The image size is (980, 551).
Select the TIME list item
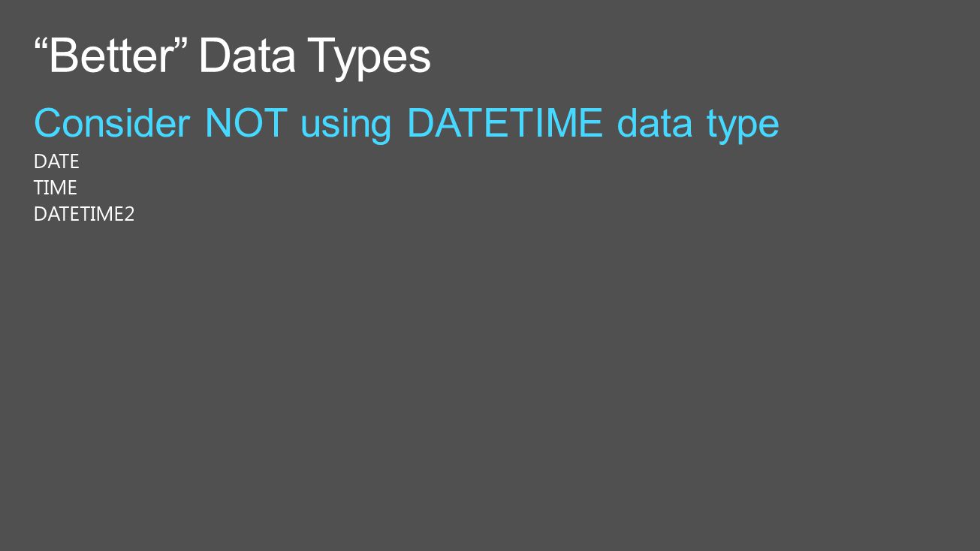point(56,188)
